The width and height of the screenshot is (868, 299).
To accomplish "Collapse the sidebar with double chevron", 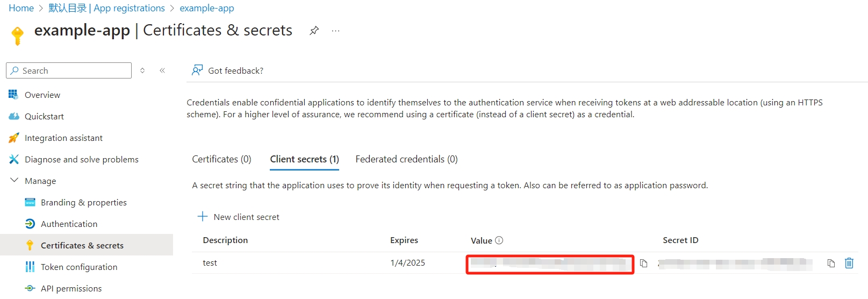I will point(162,70).
